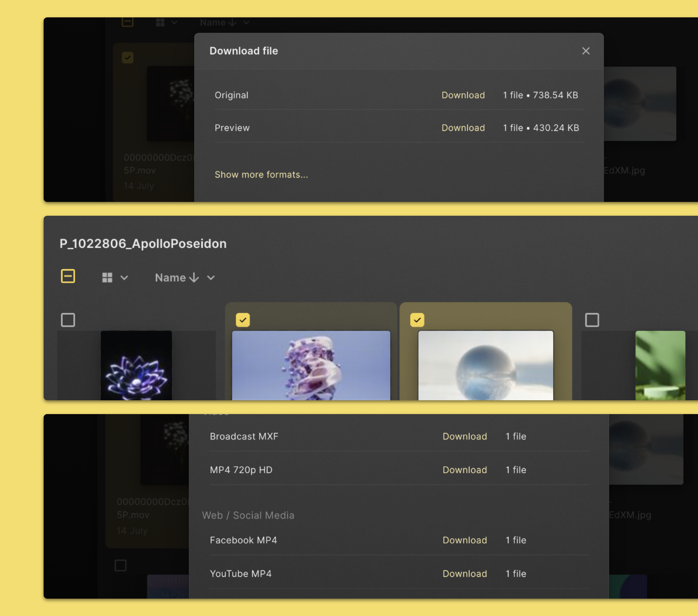Screen dimensions: 698x616
Task: Click the dimmed Name sort label in top panel
Action: (213, 23)
